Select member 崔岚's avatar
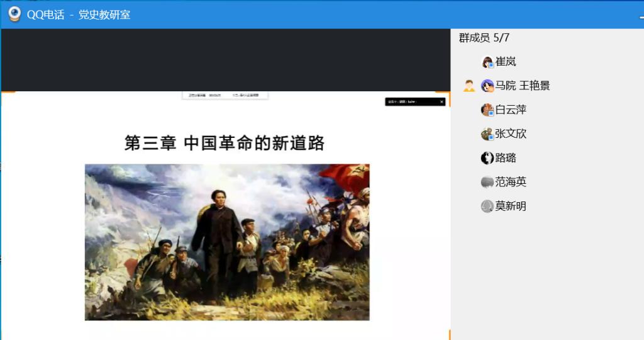The image size is (644, 340). coord(487,62)
